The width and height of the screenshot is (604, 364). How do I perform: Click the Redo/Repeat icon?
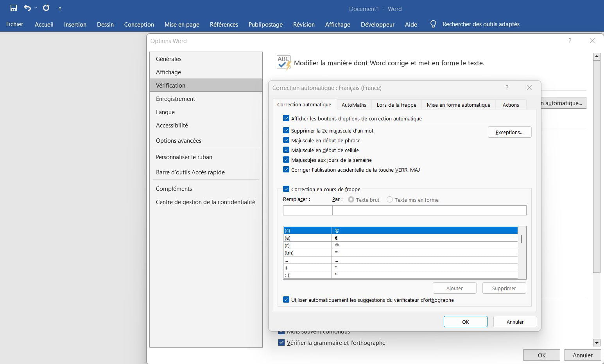[46, 8]
